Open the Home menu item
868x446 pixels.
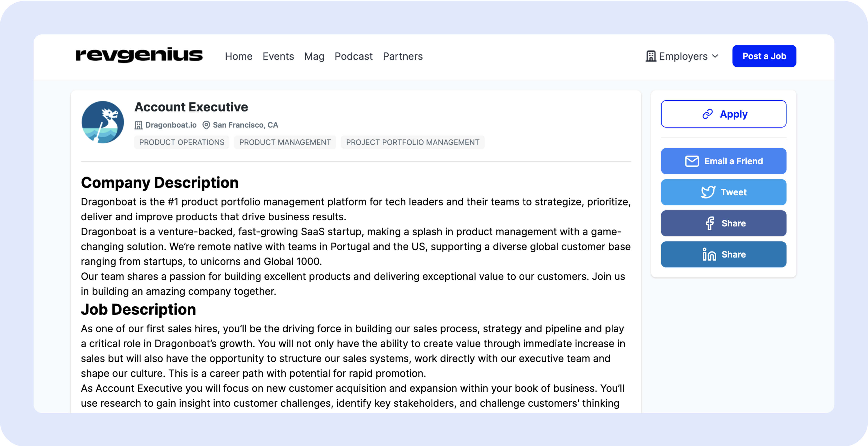click(x=238, y=56)
